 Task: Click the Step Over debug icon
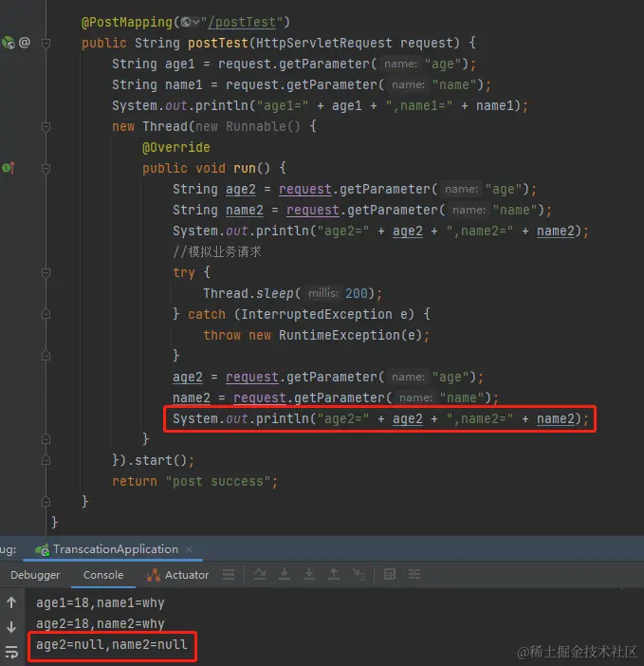pos(260,574)
